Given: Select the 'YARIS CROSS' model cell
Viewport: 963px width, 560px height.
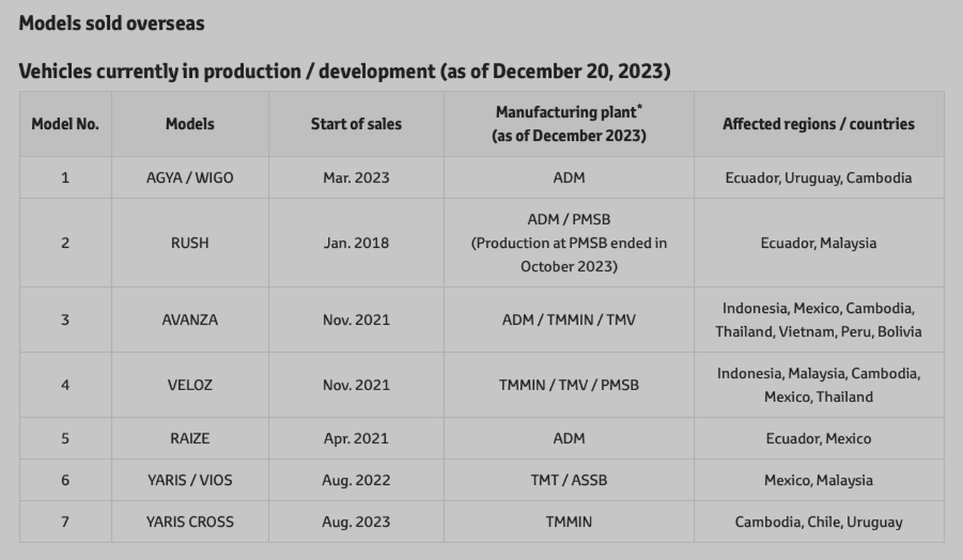Looking at the screenshot, I should pyautogui.click(x=190, y=522).
